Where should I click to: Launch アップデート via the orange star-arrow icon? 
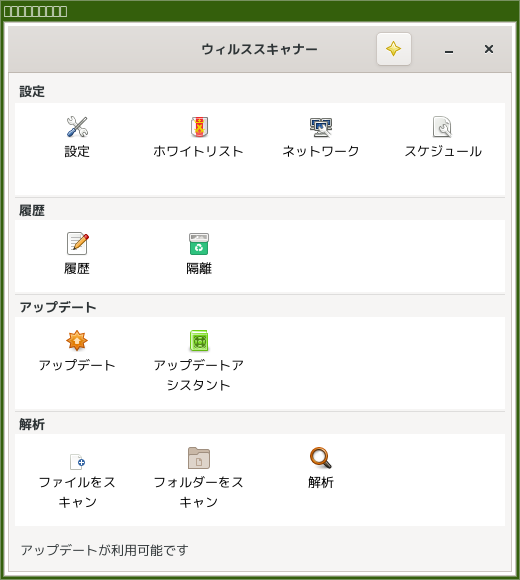click(77, 340)
